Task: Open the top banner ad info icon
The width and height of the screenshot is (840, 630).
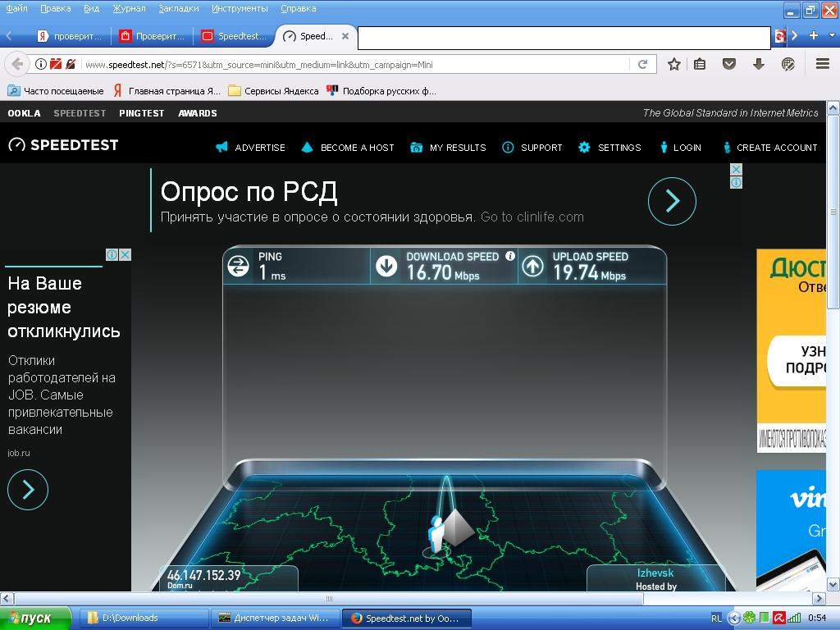Action: [737, 183]
